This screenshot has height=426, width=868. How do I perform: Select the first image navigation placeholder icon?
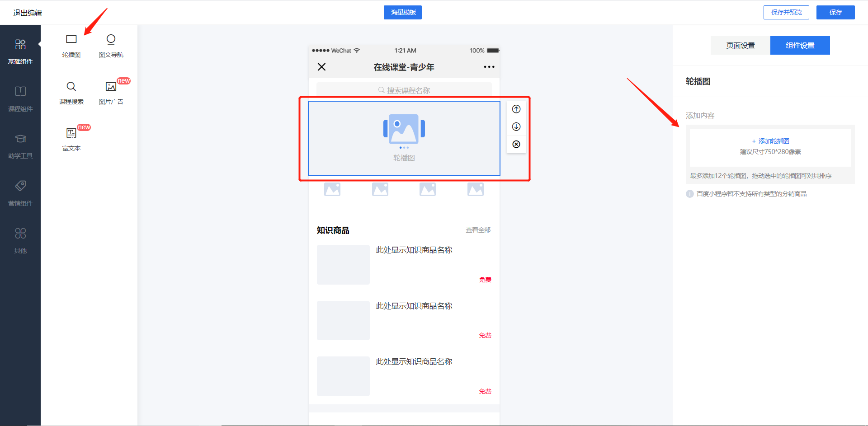(x=332, y=189)
